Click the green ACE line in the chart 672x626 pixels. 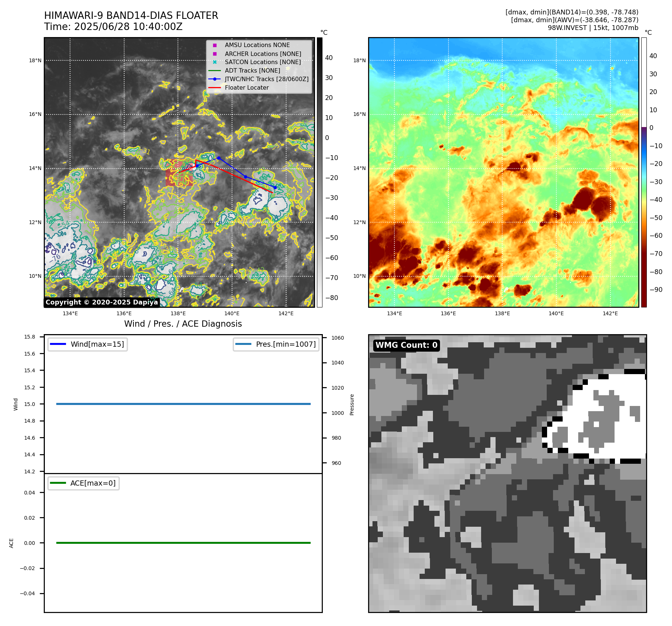(183, 543)
